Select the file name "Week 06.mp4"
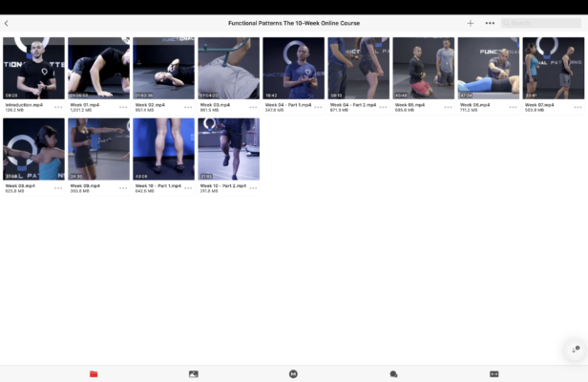This screenshot has height=382, width=588. coord(474,105)
